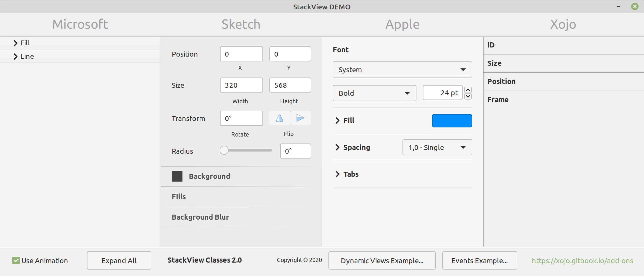This screenshot has height=276, width=644.
Task: Expand the Background section header in Sketch
Action: 241,176
